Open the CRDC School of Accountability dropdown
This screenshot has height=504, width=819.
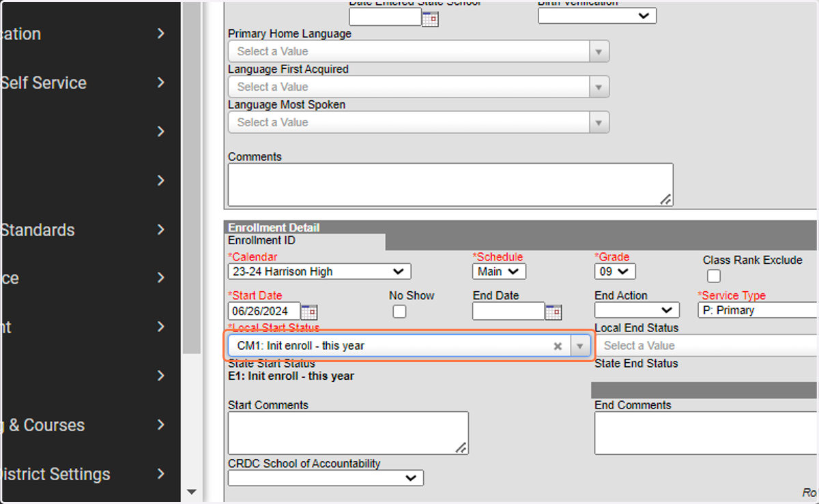pos(326,478)
